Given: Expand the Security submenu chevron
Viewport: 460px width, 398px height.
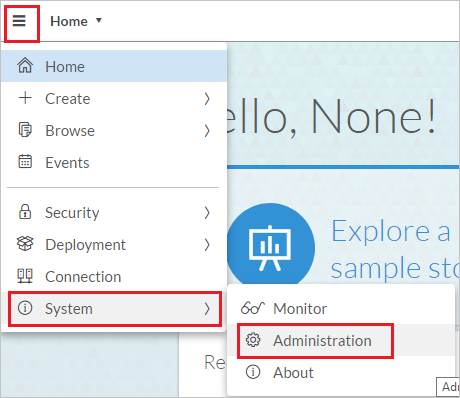Looking at the screenshot, I should coord(207,213).
